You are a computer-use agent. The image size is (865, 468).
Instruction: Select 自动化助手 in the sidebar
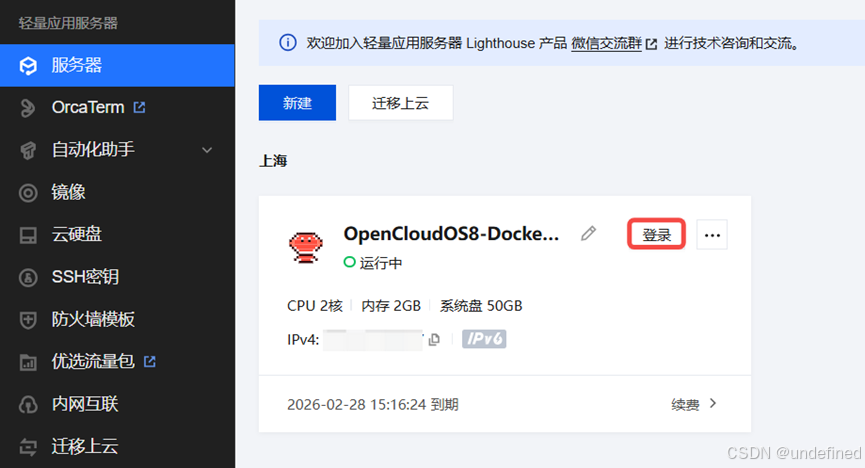click(117, 150)
